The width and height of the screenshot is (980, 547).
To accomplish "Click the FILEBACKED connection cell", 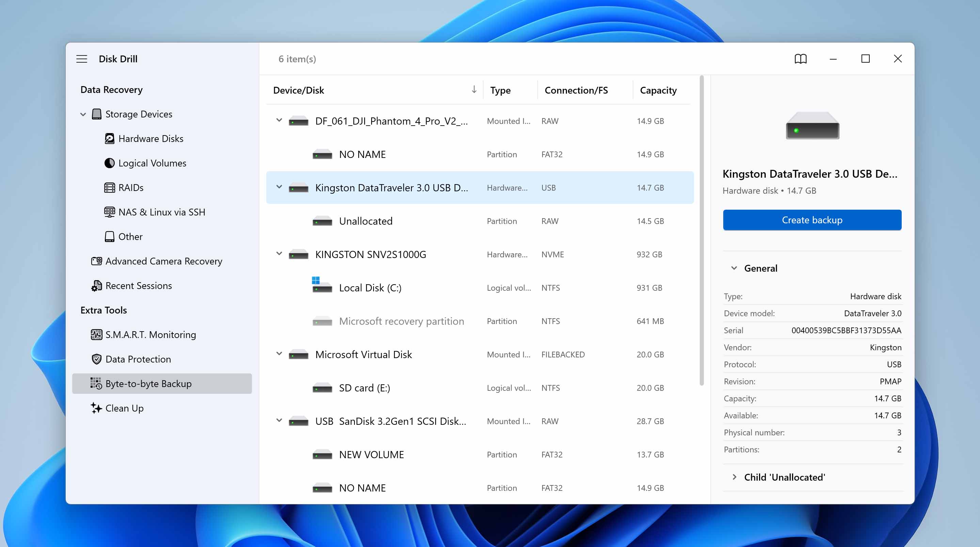I will pyautogui.click(x=563, y=355).
